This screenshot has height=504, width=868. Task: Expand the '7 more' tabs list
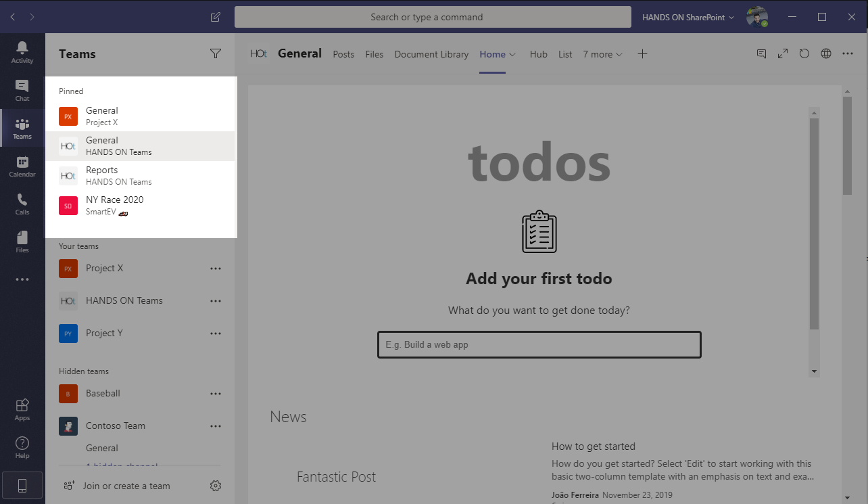tap(602, 53)
